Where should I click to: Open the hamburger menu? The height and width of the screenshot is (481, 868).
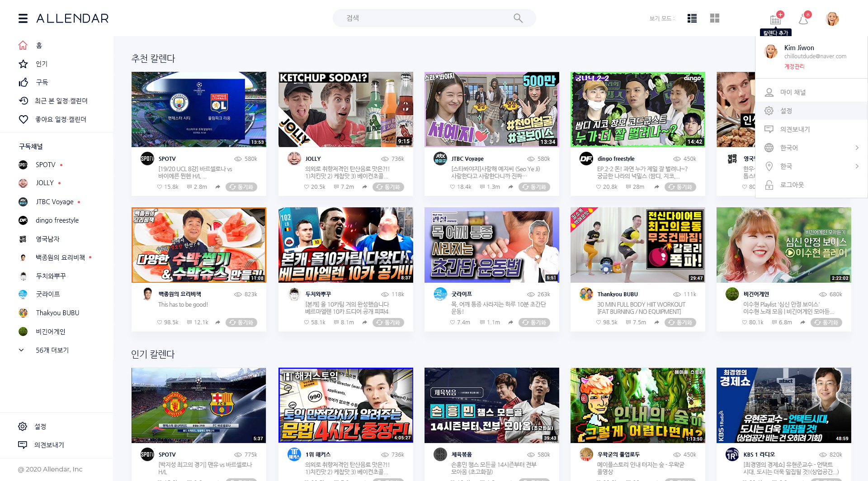23,19
